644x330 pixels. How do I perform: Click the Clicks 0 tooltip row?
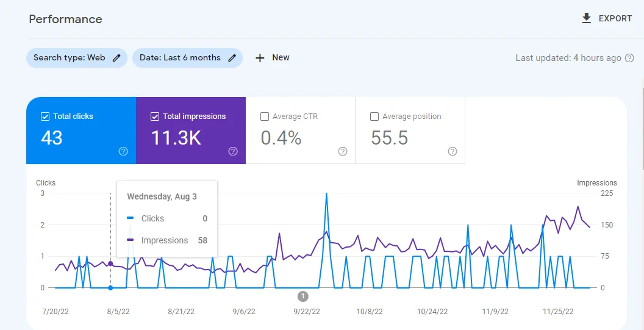pyautogui.click(x=167, y=218)
